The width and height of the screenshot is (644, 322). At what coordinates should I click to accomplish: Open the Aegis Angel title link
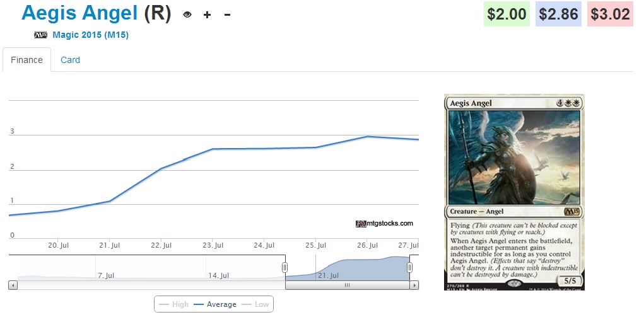pyautogui.click(x=79, y=13)
